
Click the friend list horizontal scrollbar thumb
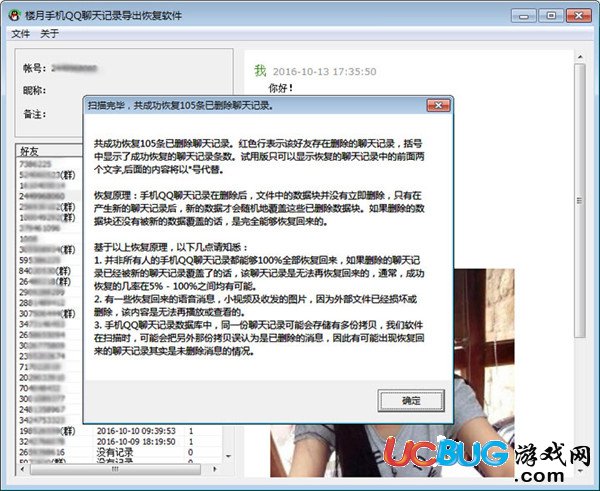point(115,469)
